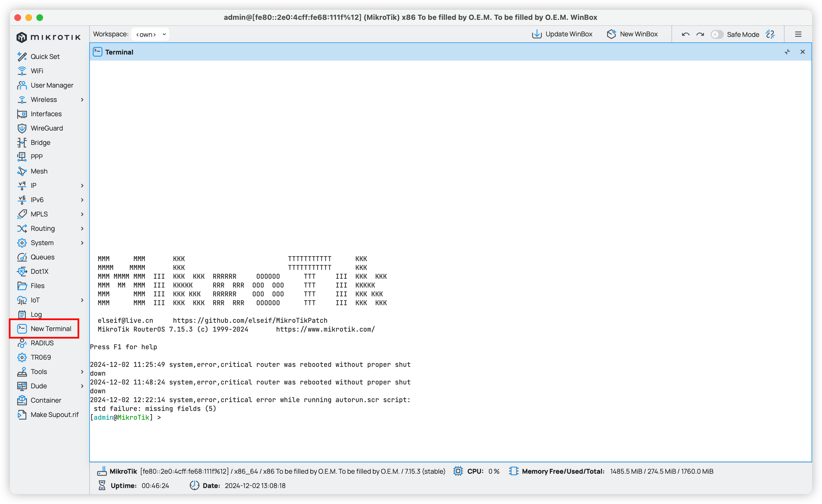The width and height of the screenshot is (822, 504).
Task: Click the Terminal title bar
Action: 450,52
